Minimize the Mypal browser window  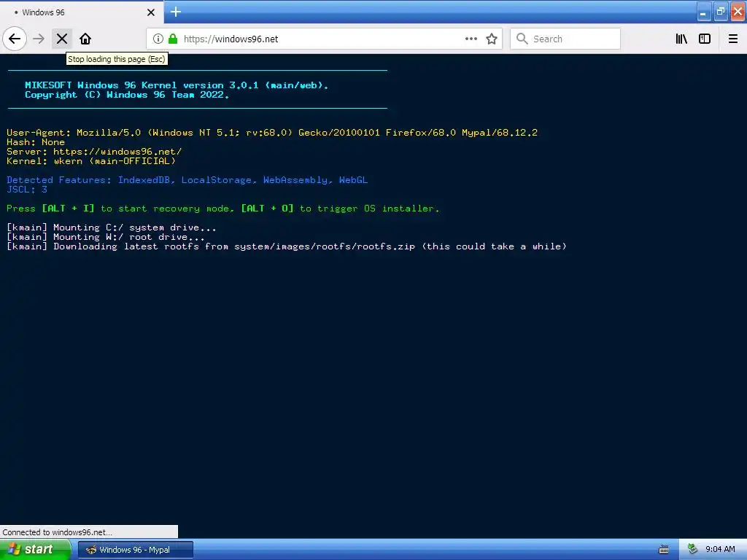pyautogui.click(x=704, y=12)
